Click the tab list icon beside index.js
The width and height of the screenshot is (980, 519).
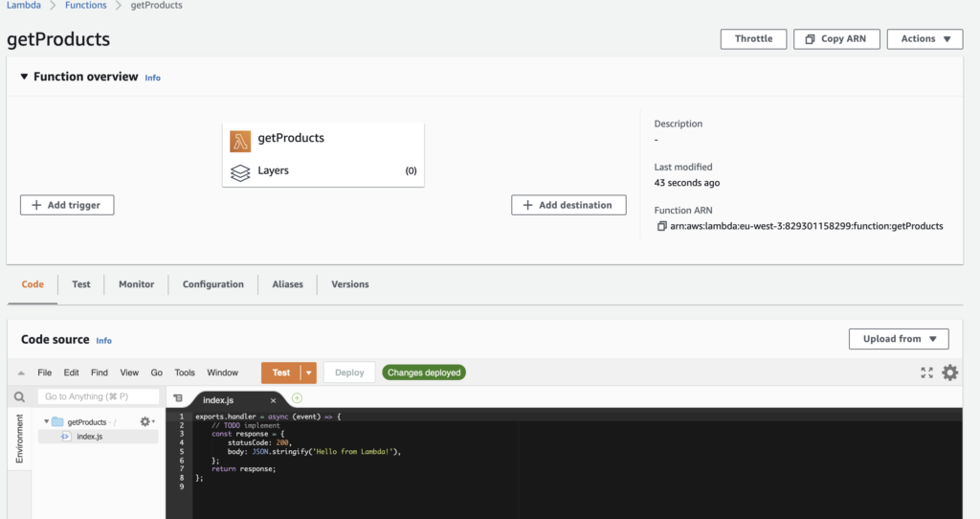coord(178,398)
